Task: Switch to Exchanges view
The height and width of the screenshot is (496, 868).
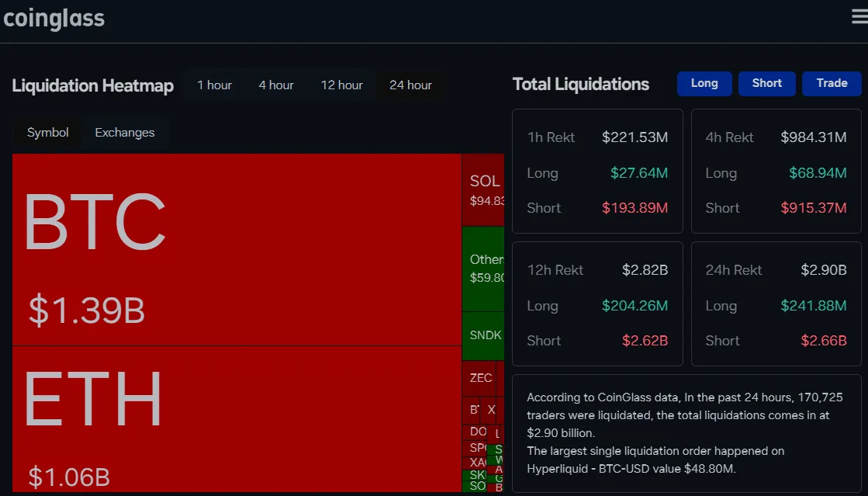Action: [x=125, y=133]
